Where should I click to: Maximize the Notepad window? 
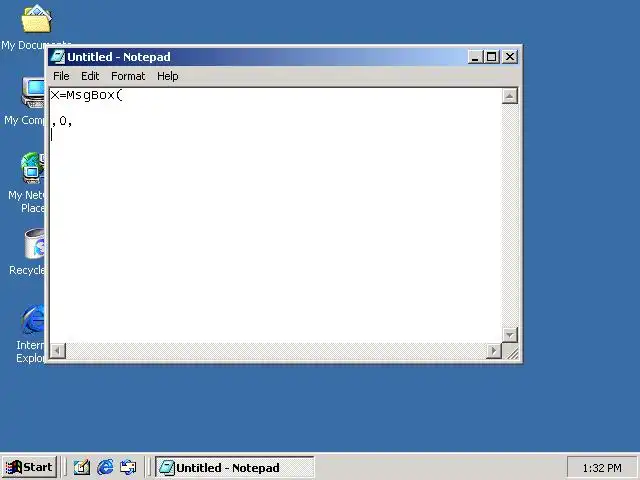[x=491, y=57]
